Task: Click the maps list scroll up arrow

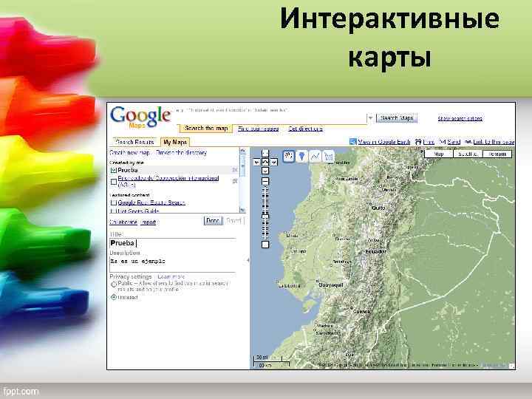Action: [x=242, y=151]
